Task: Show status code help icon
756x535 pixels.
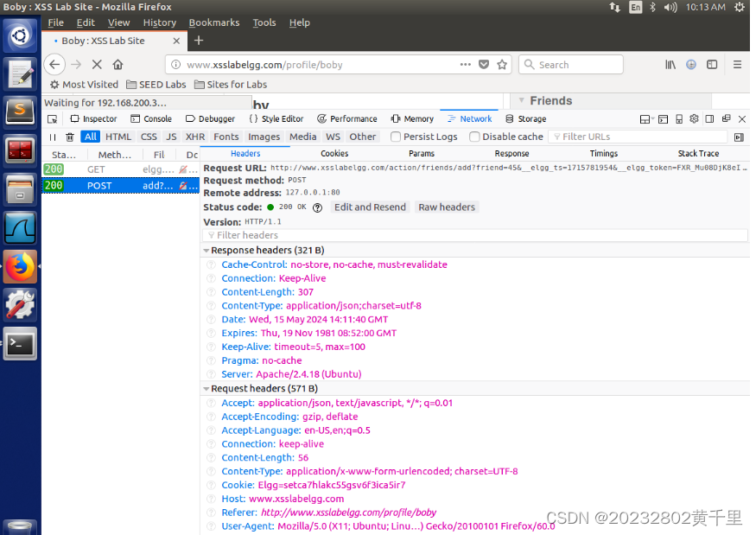Action: 317,207
